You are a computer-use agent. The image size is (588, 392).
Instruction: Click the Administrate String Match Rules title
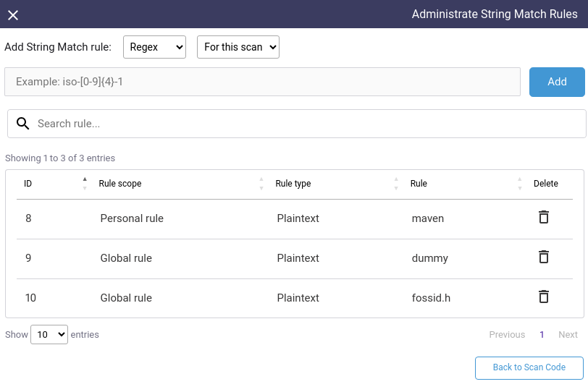tap(495, 14)
